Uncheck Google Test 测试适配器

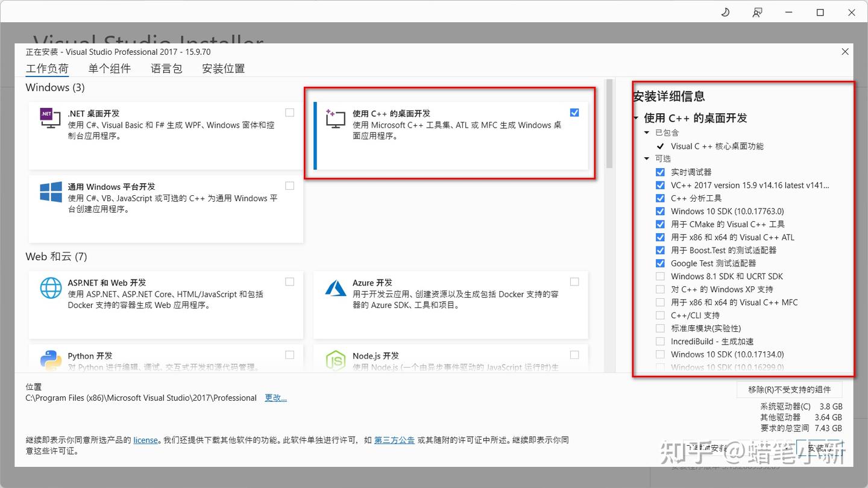click(660, 263)
